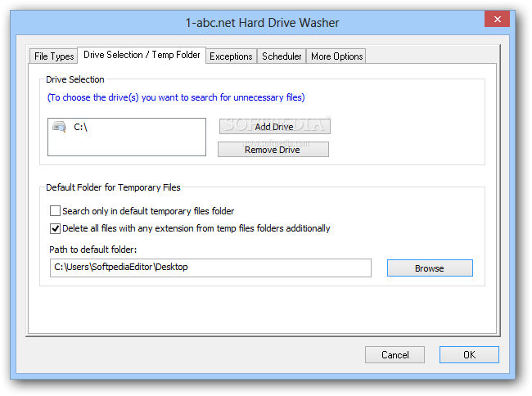Open the Exceptions tab

(231, 56)
